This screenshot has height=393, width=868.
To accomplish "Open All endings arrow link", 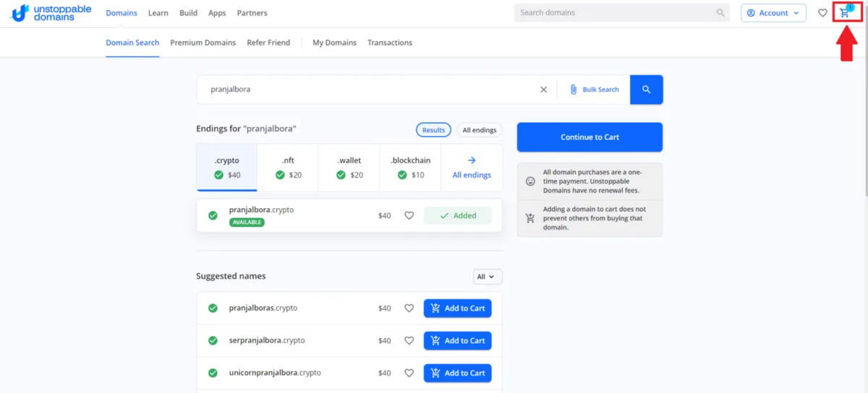I will click(x=472, y=168).
